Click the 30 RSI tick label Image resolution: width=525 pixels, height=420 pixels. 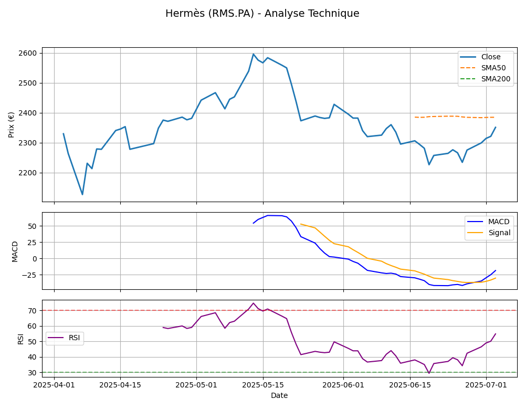(x=32, y=373)
